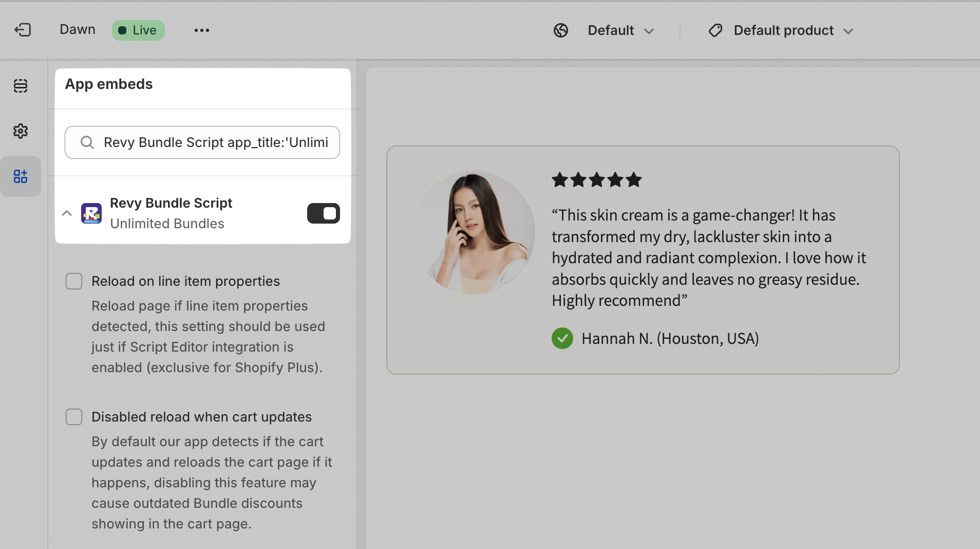980x549 pixels.
Task: Check Reload on line item properties
Action: point(74,281)
